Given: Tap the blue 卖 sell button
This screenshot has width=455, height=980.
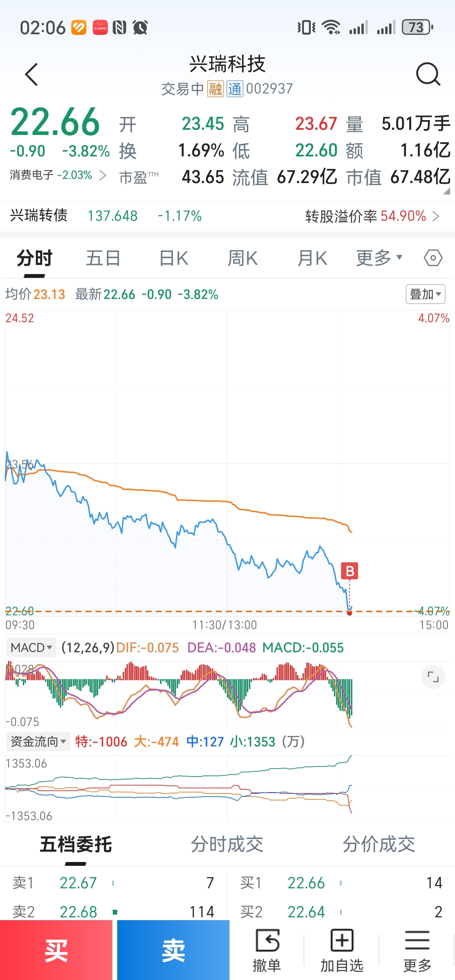Looking at the screenshot, I should click(173, 950).
